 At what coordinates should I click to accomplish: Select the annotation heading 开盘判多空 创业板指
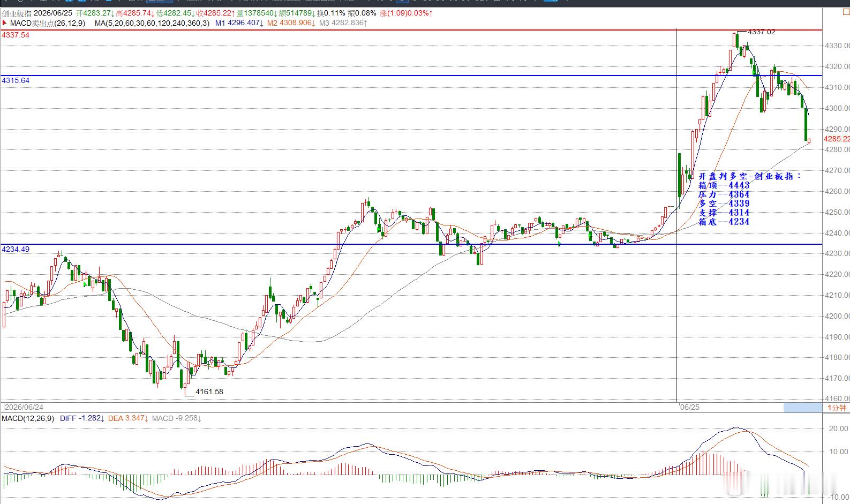click(750, 176)
